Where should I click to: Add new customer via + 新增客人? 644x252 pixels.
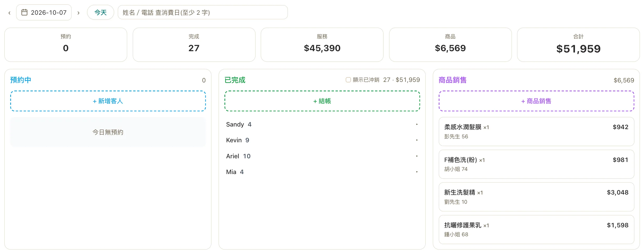click(108, 101)
